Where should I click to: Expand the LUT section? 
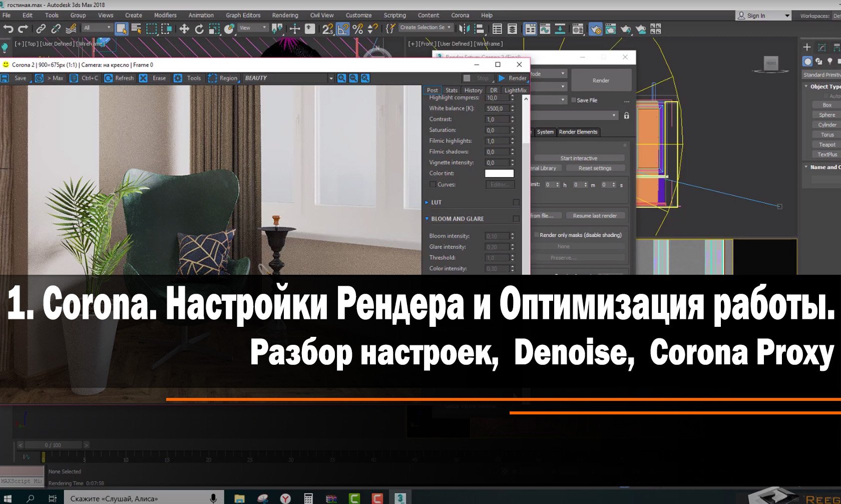point(427,202)
